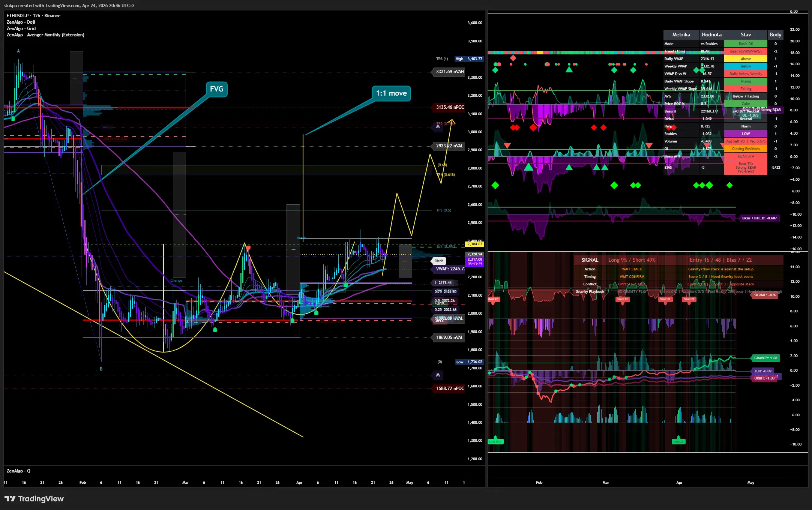Click the TradingView logo at bottom left

pyautogui.click(x=34, y=499)
